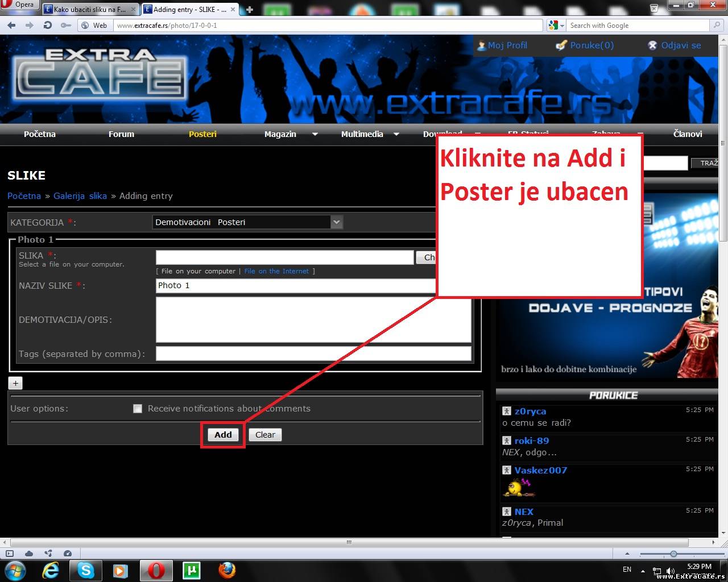728x582 pixels.
Task: Open the KATEGORIJA dropdown 'Demotivacioni Posteri'
Action: [x=247, y=222]
